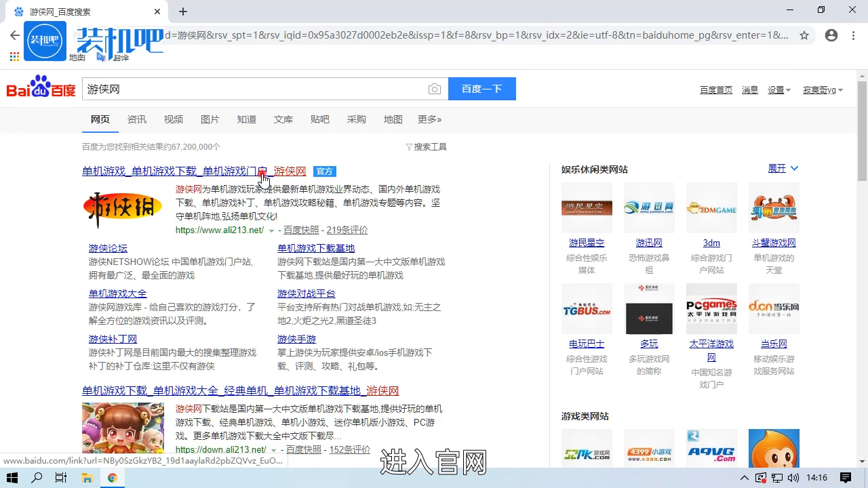Bookmark this page with star icon
This screenshot has height=488, width=868.
(804, 35)
